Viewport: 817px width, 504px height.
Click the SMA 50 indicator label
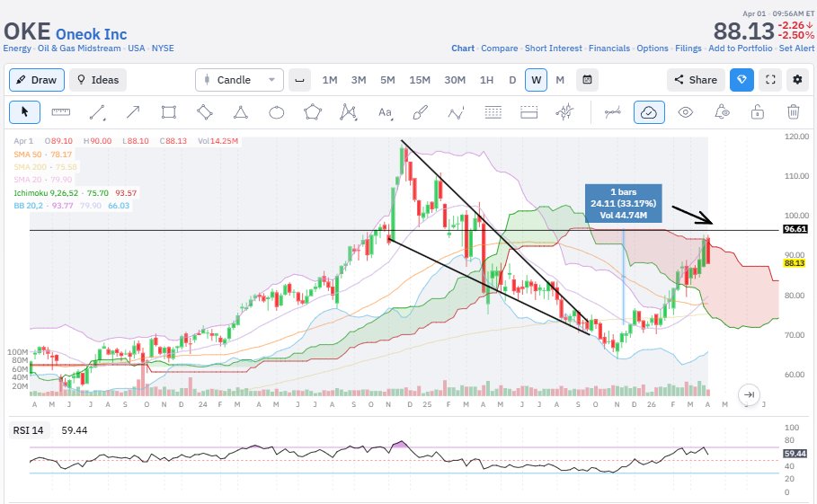coord(43,155)
